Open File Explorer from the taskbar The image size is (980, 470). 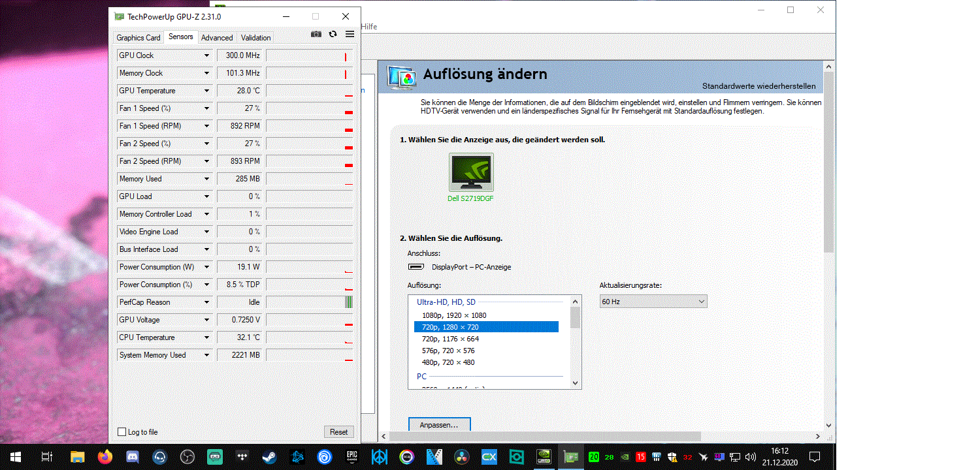pos(78,456)
